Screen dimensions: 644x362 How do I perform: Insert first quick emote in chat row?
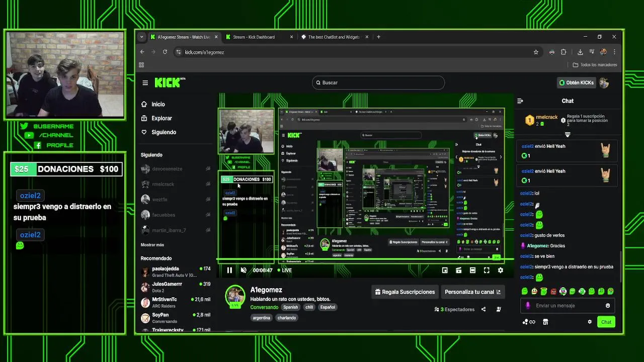525,291
